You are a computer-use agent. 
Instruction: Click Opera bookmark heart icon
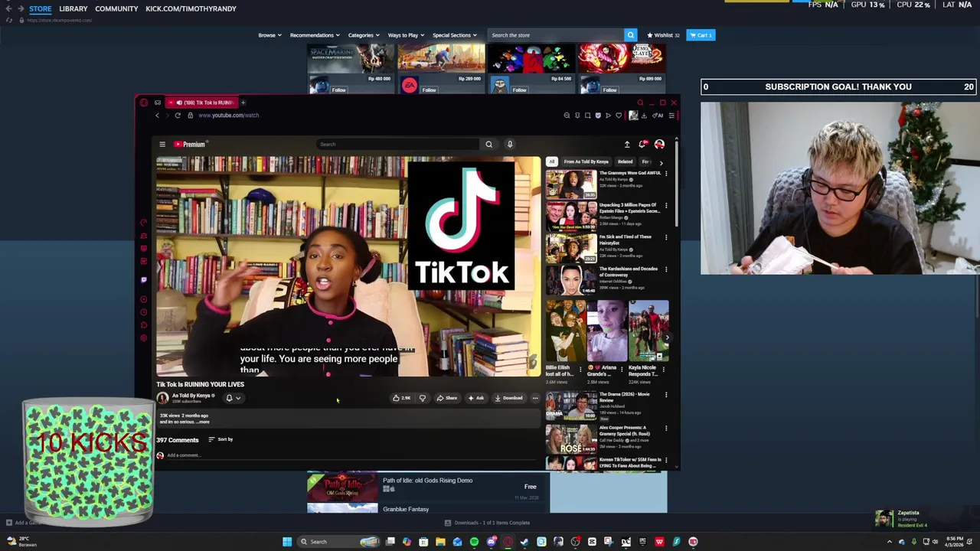[x=619, y=116]
